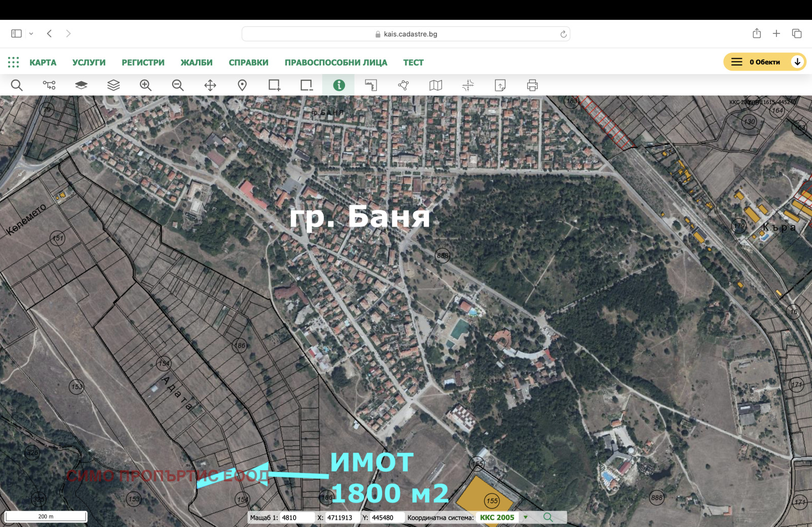Activate the pan map tool
This screenshot has width=812, height=527.
tap(210, 85)
